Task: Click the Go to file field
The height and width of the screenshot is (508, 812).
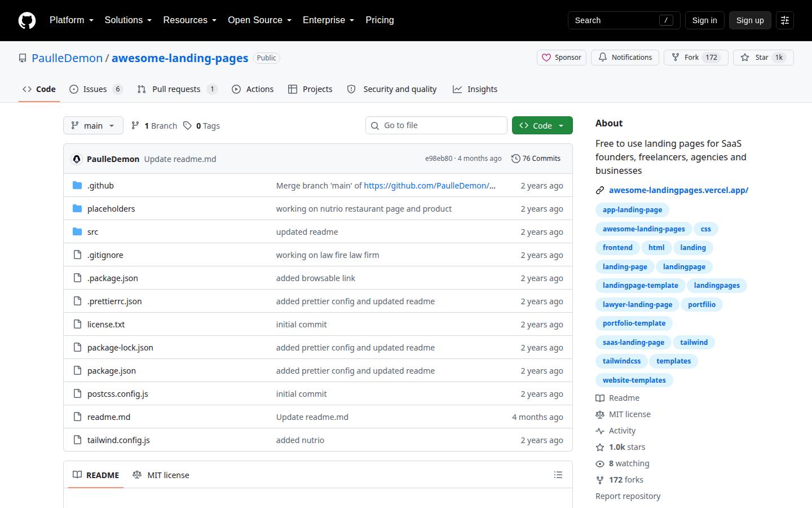Action: click(436, 125)
